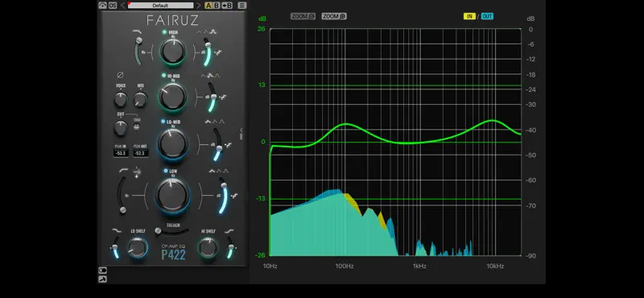Screen dimensions: 644x298
Task: Toggle the blue OUT spectrum button
Action: coord(487,16)
